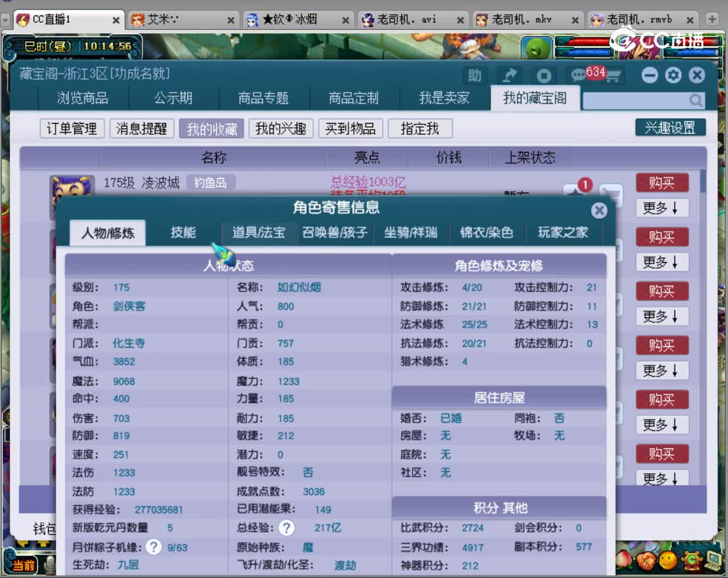Viewport: 728px width, 578px height.
Task: Switch to 坐骑/祥瑞 tab in character dialog
Action: (411, 233)
